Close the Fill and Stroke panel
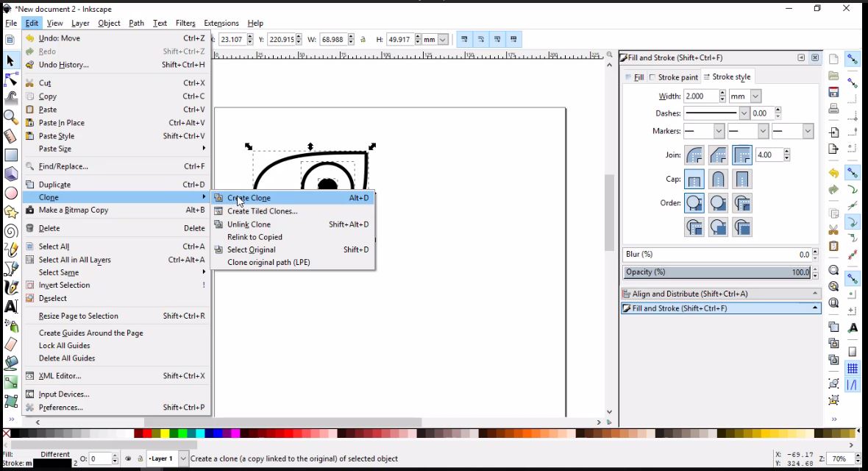Image resolution: width=868 pixels, height=471 pixels. (x=815, y=57)
